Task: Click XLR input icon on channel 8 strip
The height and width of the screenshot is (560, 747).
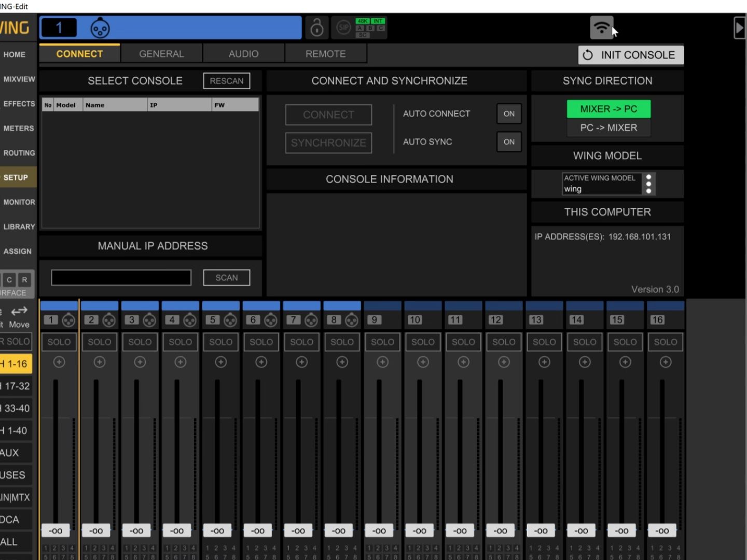Action: click(352, 320)
